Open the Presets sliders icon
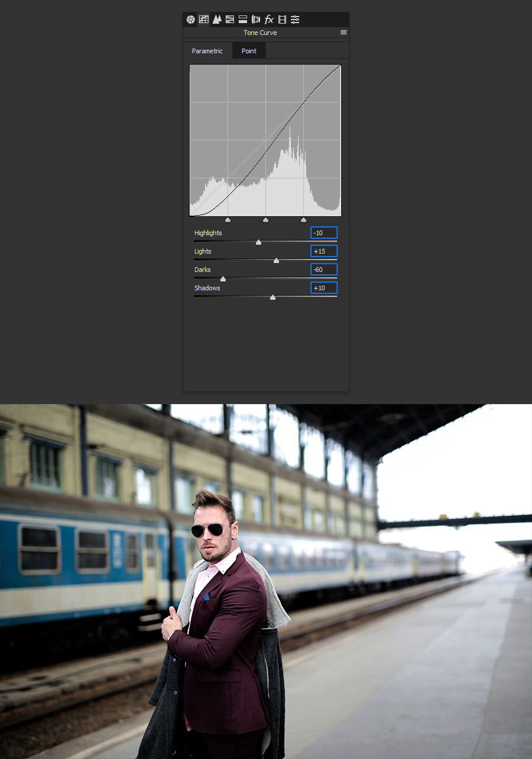The width and height of the screenshot is (532, 759). (x=295, y=20)
